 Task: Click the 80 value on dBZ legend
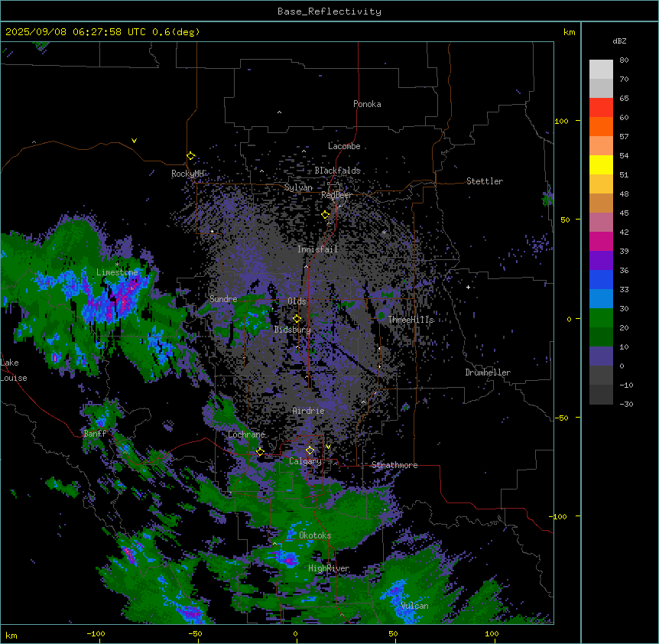624,60
